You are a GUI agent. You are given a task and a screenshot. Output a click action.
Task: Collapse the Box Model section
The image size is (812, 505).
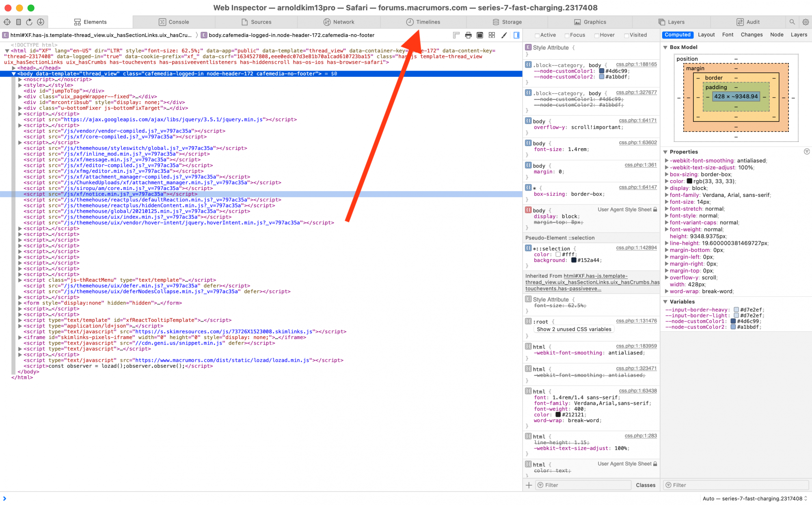[x=665, y=47]
